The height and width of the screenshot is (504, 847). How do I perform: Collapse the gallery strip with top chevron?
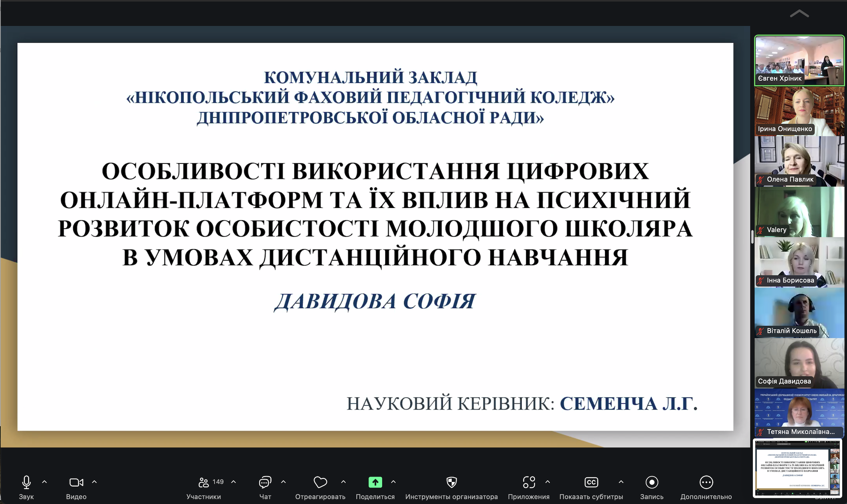click(799, 14)
